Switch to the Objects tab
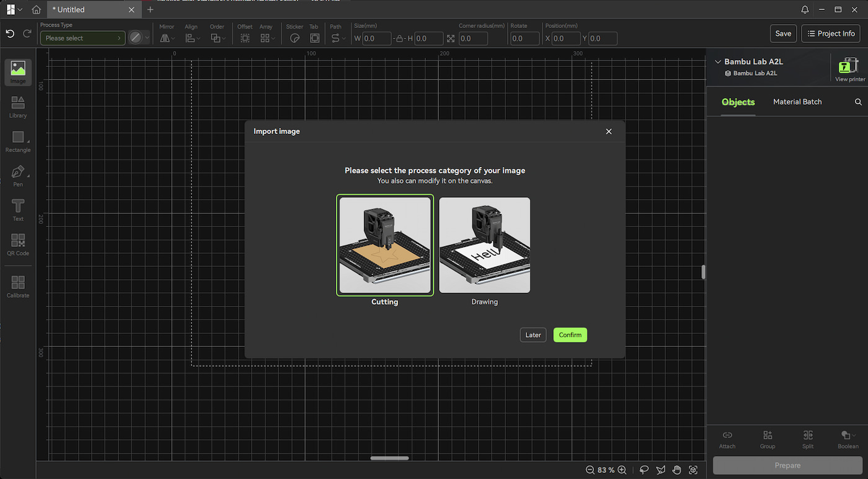The width and height of the screenshot is (868, 479). pos(738,102)
